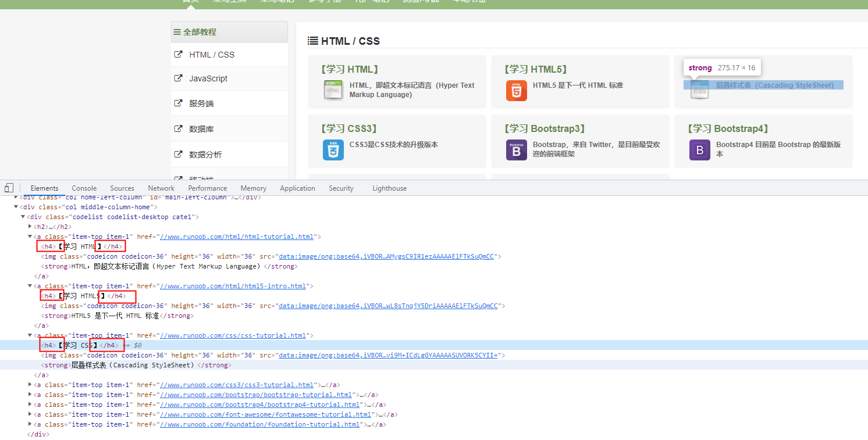The height and width of the screenshot is (440, 868).
Task: Open the Memory tab
Action: (x=254, y=188)
